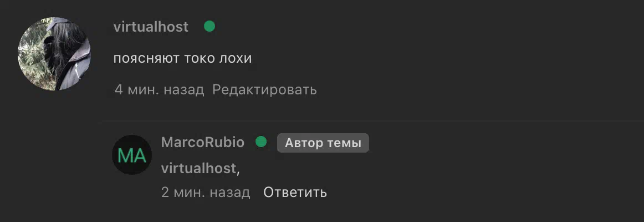This screenshot has height=222, width=644.
Task: Click the Автор темы badge
Action: [x=323, y=143]
